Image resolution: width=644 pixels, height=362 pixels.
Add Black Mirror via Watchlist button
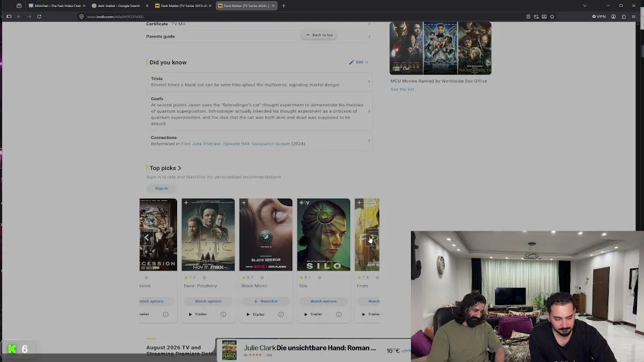coord(266,301)
